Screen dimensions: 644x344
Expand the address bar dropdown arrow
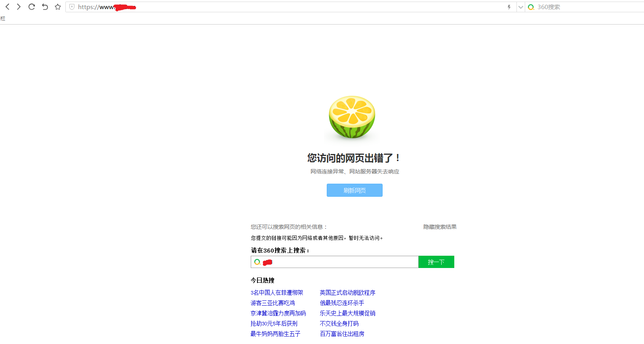[521, 7]
